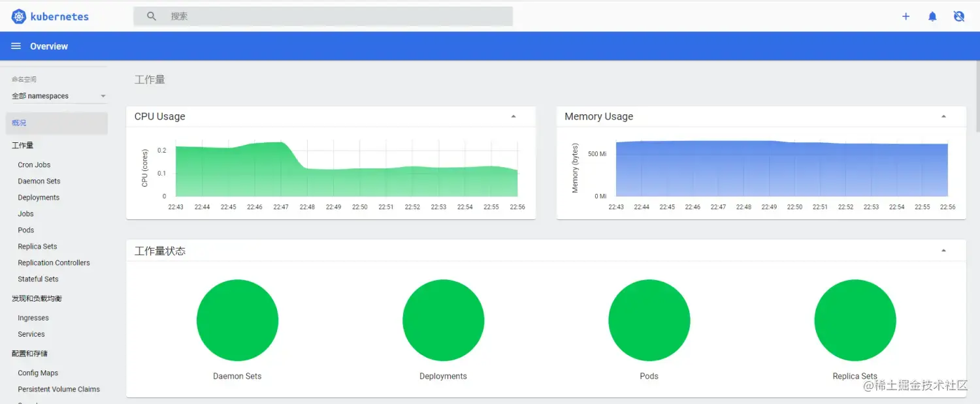
Task: Go to Replication Controllers
Action: [x=54, y=263]
